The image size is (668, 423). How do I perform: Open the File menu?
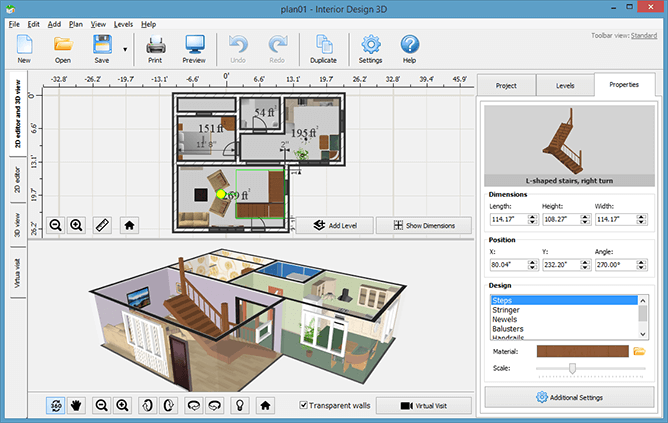pyautogui.click(x=14, y=24)
